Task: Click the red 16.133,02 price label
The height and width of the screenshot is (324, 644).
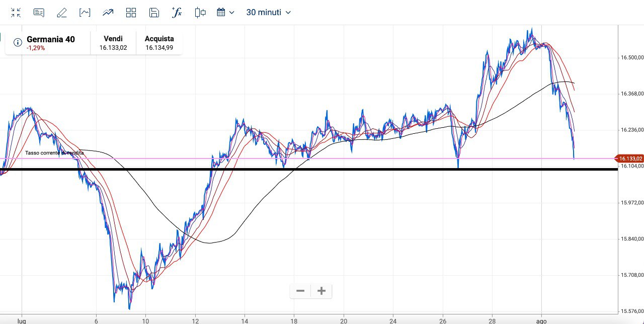Action: tap(631, 158)
